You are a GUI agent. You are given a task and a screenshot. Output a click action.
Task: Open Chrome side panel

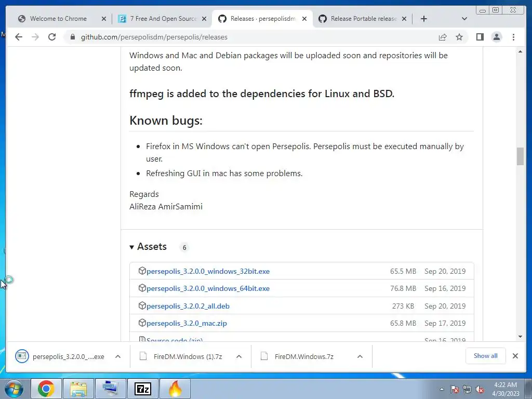[x=480, y=37]
